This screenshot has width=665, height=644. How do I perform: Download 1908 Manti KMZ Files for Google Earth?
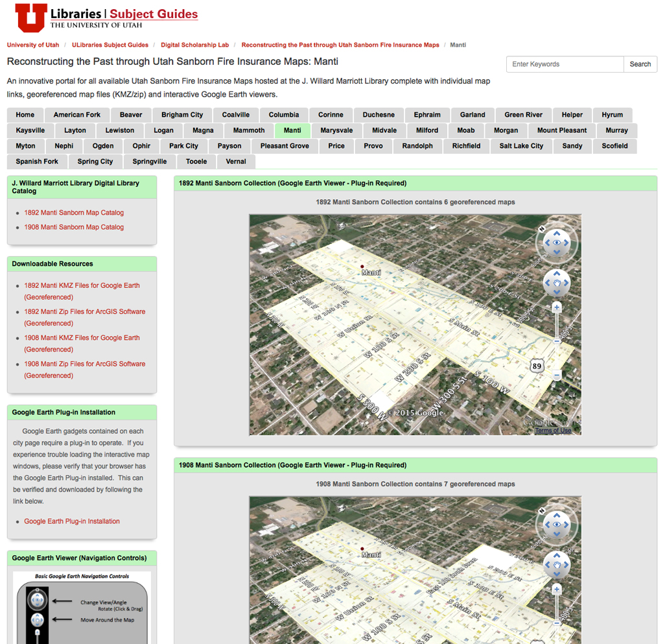pos(82,344)
